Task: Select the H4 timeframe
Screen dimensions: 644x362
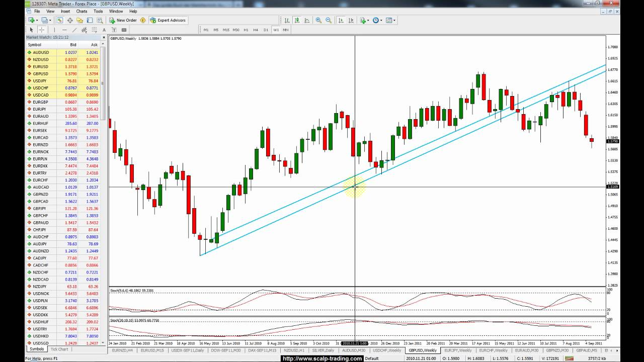Action: [x=256, y=30]
